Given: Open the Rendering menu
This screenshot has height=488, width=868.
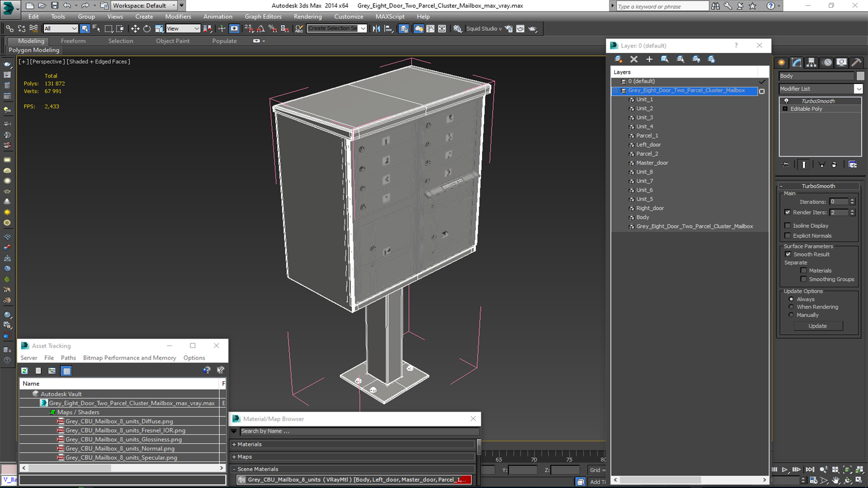Looking at the screenshot, I should tap(307, 17).
